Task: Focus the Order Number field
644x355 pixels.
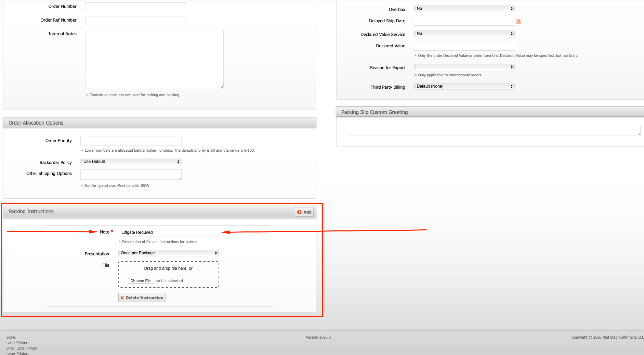Action: [136, 7]
